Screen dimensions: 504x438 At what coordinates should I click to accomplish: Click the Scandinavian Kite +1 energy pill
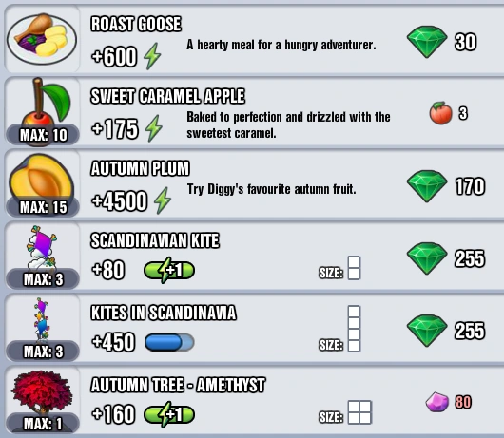coord(169,271)
